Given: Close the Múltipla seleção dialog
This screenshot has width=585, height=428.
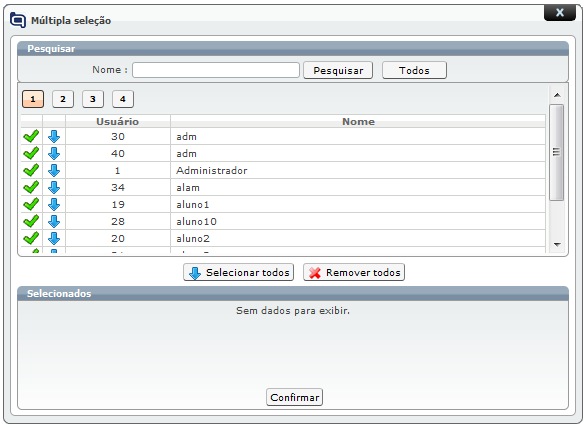Looking at the screenshot, I should click(560, 13).
